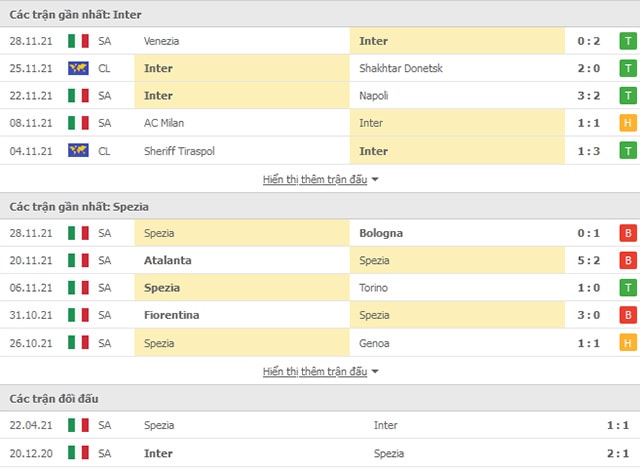Screen dimensions: 640x469
Task: Open the Sheriff Tiraspol team name
Action: tap(179, 151)
